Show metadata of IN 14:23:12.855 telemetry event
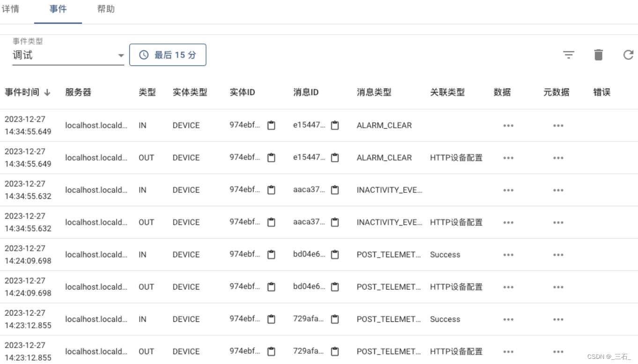Screen dimensions: 638x364 (x=558, y=319)
